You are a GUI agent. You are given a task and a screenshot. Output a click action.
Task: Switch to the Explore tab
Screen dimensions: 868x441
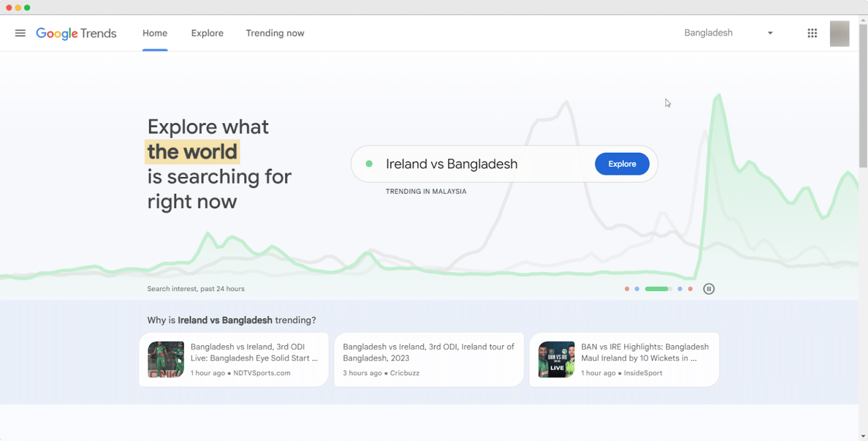tap(207, 33)
